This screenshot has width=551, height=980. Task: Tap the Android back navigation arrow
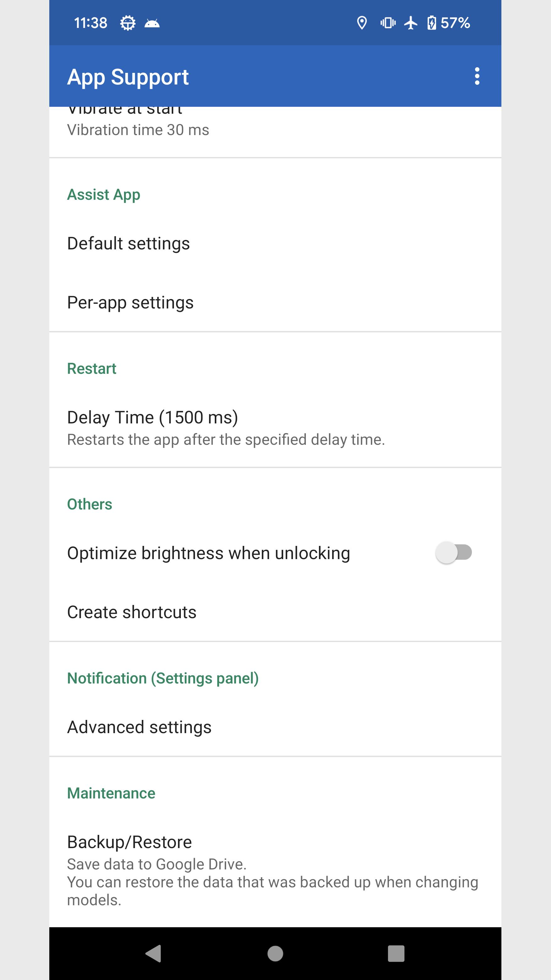[154, 953]
